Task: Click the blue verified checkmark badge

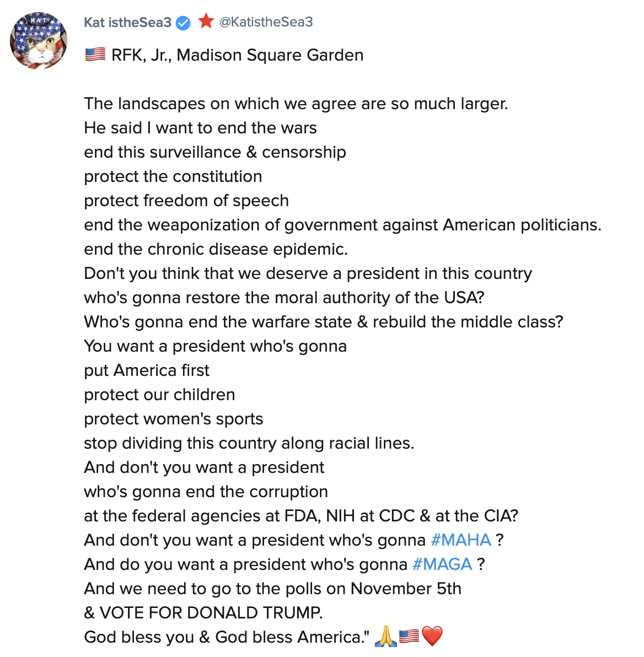Action: (183, 23)
